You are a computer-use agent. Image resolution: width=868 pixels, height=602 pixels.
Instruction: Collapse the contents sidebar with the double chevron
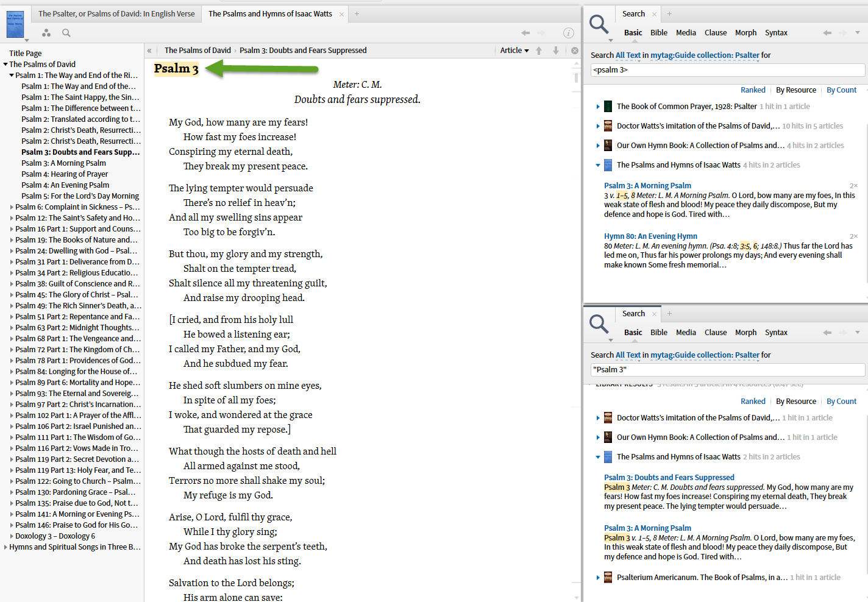point(149,51)
